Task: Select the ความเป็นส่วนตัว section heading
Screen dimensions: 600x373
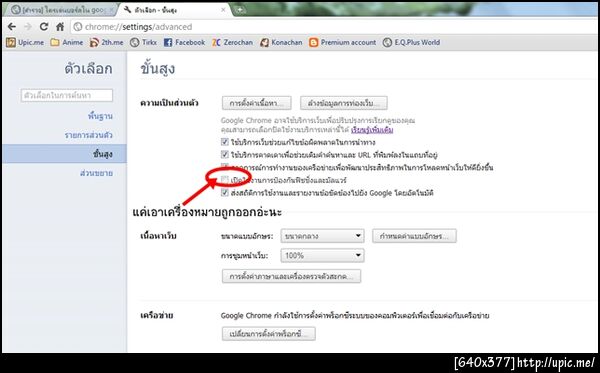Action: 169,103
